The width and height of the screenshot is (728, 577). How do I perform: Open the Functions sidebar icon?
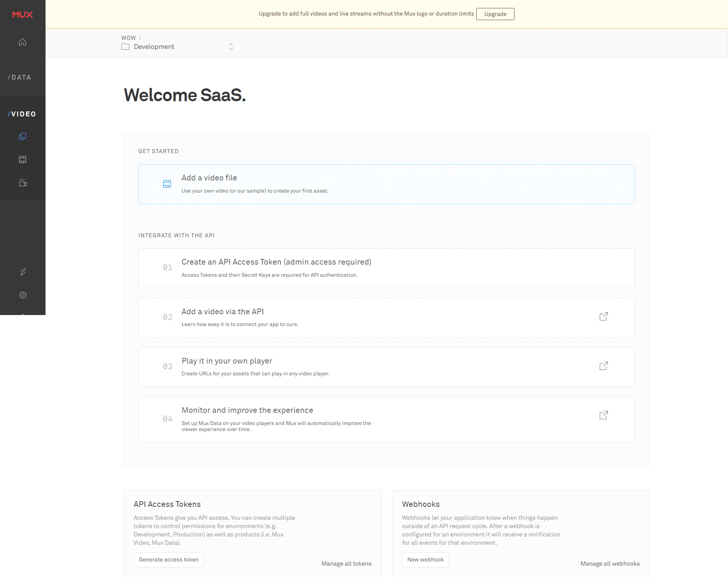click(x=23, y=272)
